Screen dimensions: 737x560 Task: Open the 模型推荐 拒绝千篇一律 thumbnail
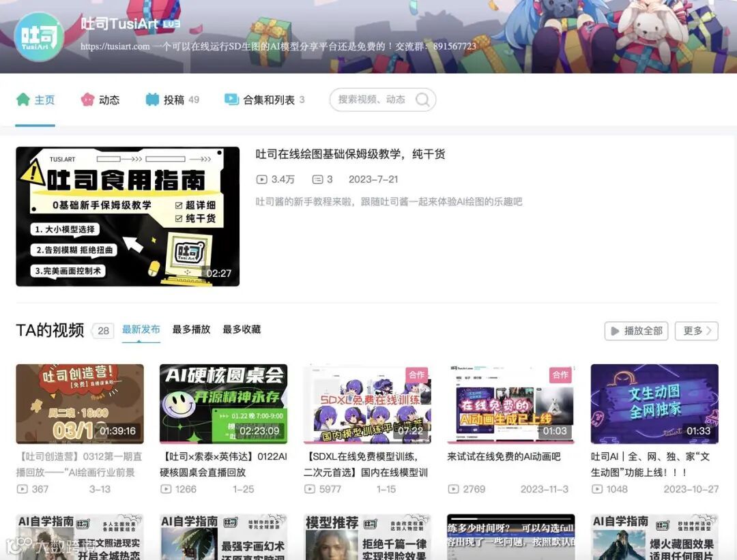367,537
